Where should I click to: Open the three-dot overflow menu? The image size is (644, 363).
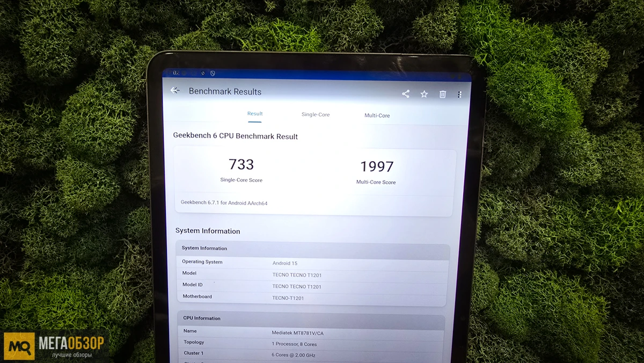(459, 95)
